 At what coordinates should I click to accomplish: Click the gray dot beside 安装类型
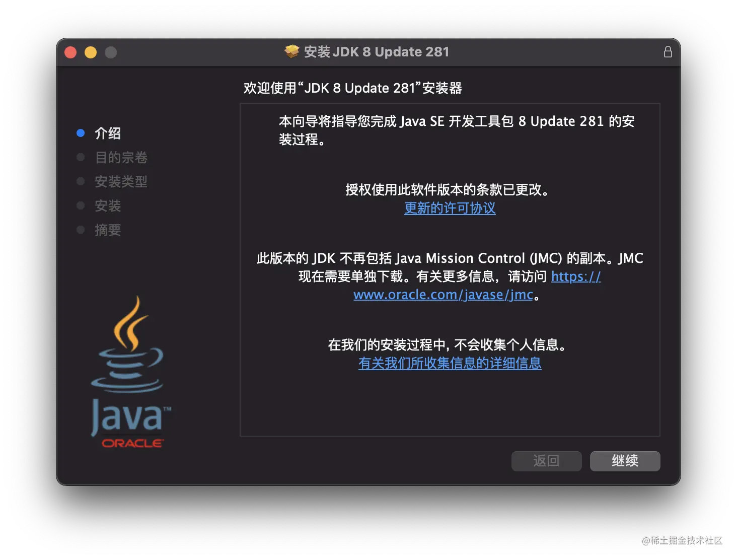tap(81, 181)
